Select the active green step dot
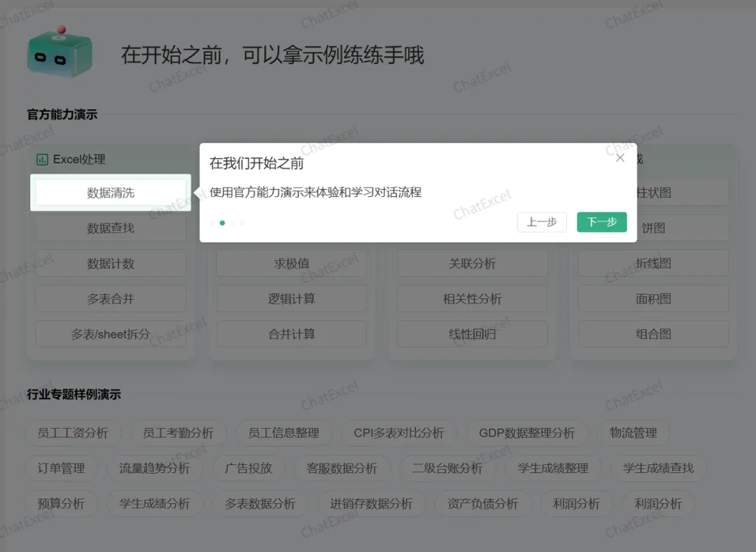Image resolution: width=756 pixels, height=552 pixels. [x=223, y=223]
